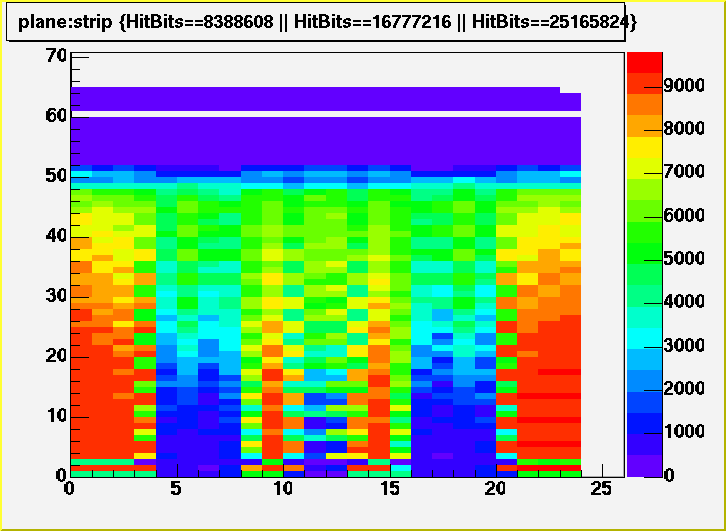The image size is (726, 531).
Task: Click the x-axis label 25
Action: [x=602, y=489]
